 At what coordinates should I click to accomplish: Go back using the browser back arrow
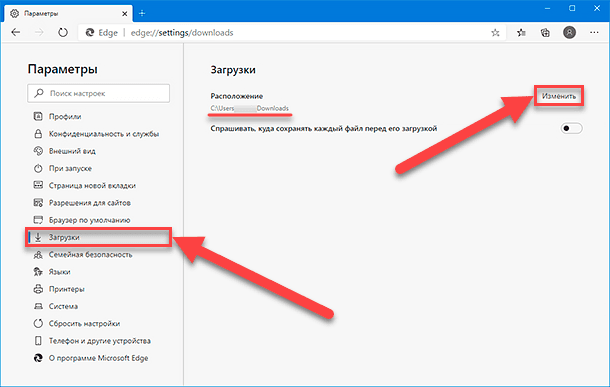(16, 33)
